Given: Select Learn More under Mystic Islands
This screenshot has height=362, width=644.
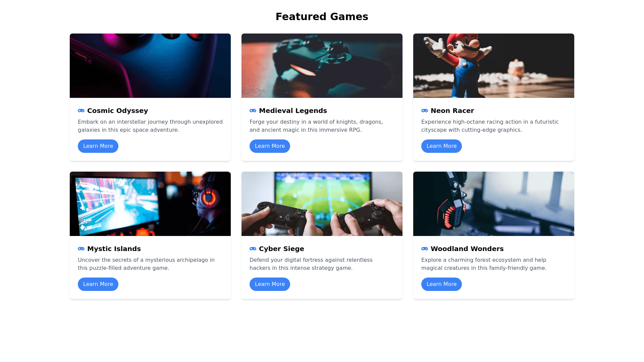Looking at the screenshot, I should tap(98, 284).
